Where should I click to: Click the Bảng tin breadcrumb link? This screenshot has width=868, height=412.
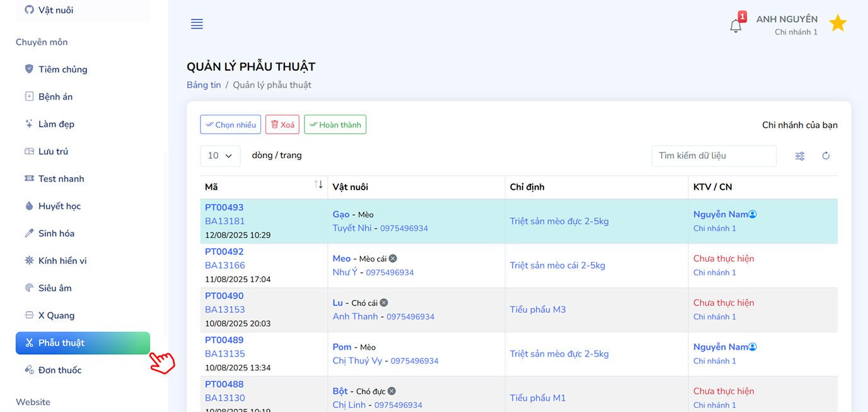pos(204,85)
